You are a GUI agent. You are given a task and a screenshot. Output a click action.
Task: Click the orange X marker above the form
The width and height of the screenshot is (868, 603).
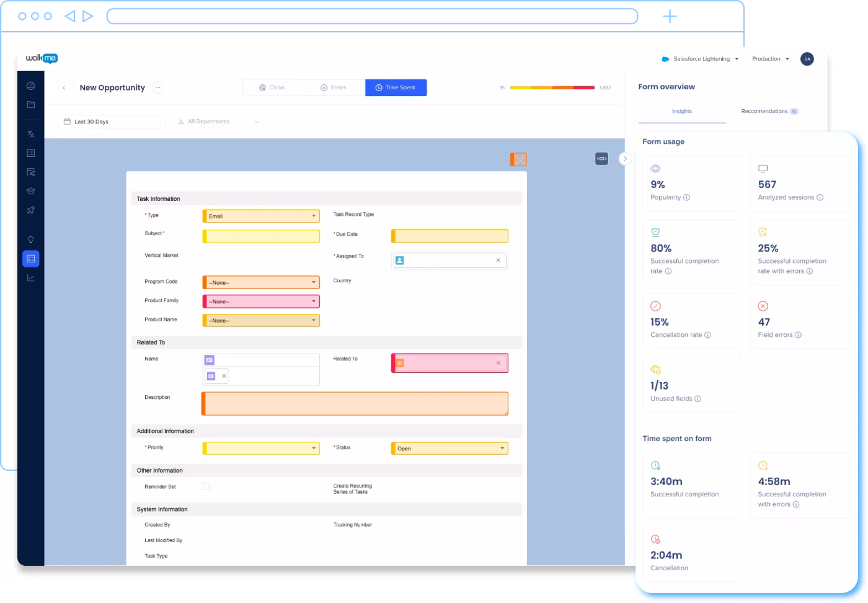point(519,159)
